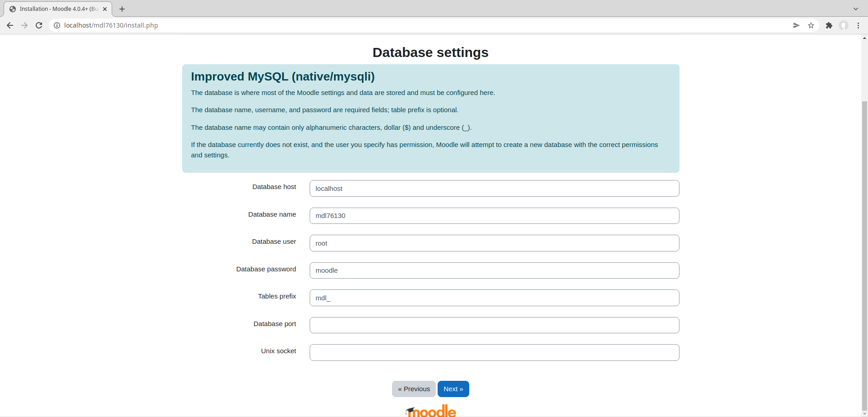Screen dimensions: 868x417
Task: Click the scrollbar up arrow
Action: tap(864, 38)
